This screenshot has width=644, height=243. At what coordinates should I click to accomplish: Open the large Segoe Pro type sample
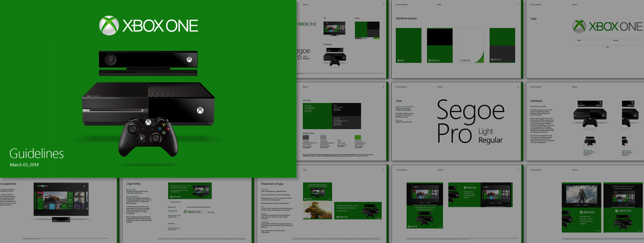pos(471,121)
